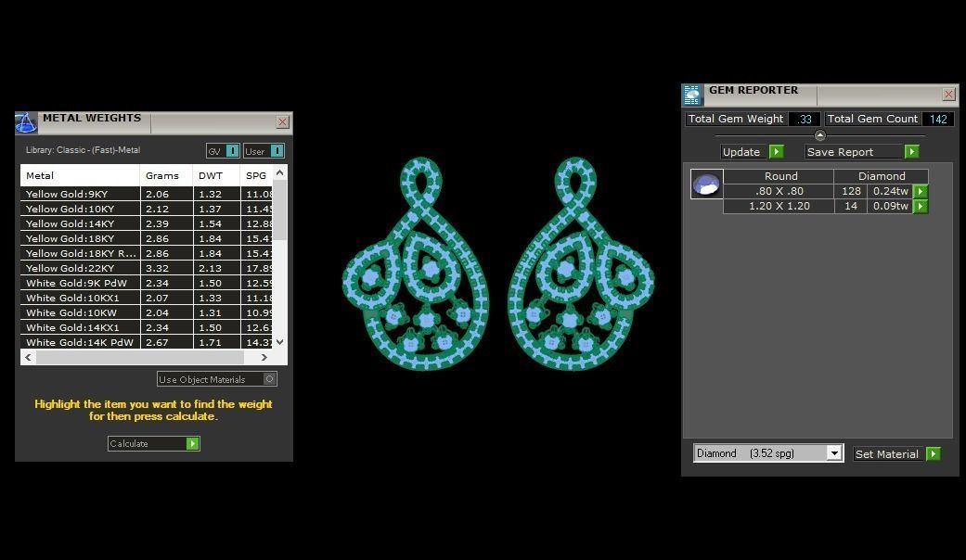Click the metal list vertical scrollbar thumb

point(279,210)
